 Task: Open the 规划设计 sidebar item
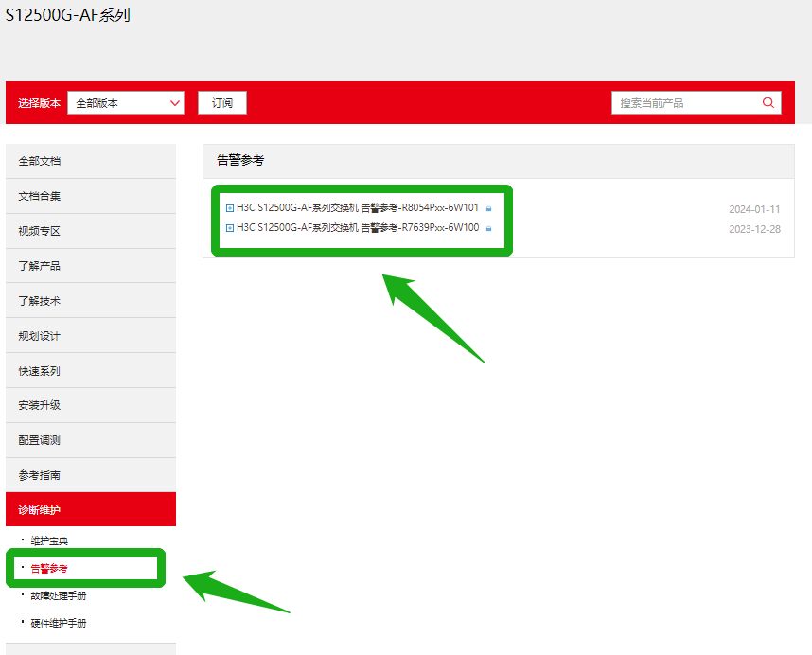tap(91, 336)
